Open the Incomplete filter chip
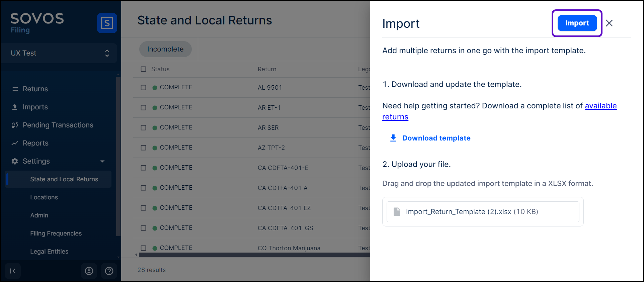This screenshot has height=282, width=644. pyautogui.click(x=165, y=49)
